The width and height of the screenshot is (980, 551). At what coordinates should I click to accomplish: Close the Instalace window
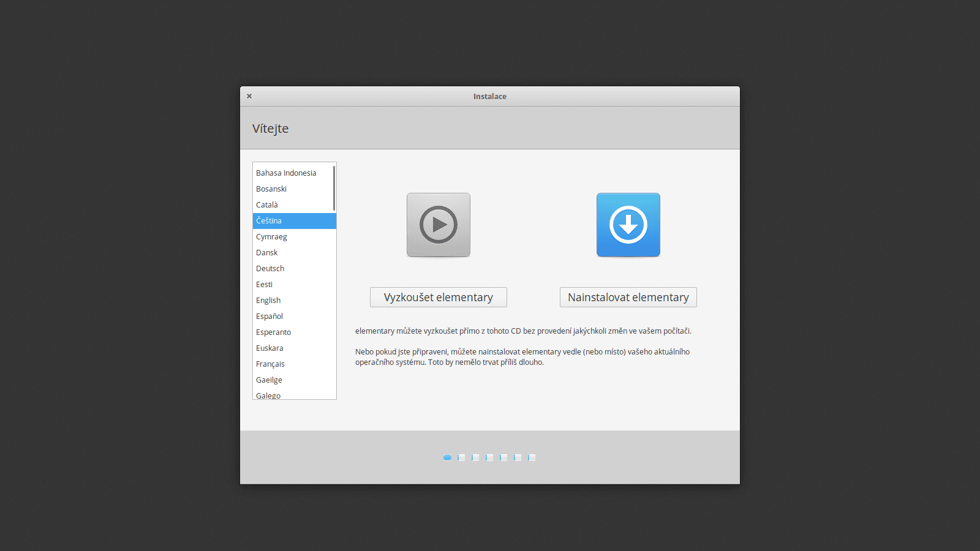[249, 96]
